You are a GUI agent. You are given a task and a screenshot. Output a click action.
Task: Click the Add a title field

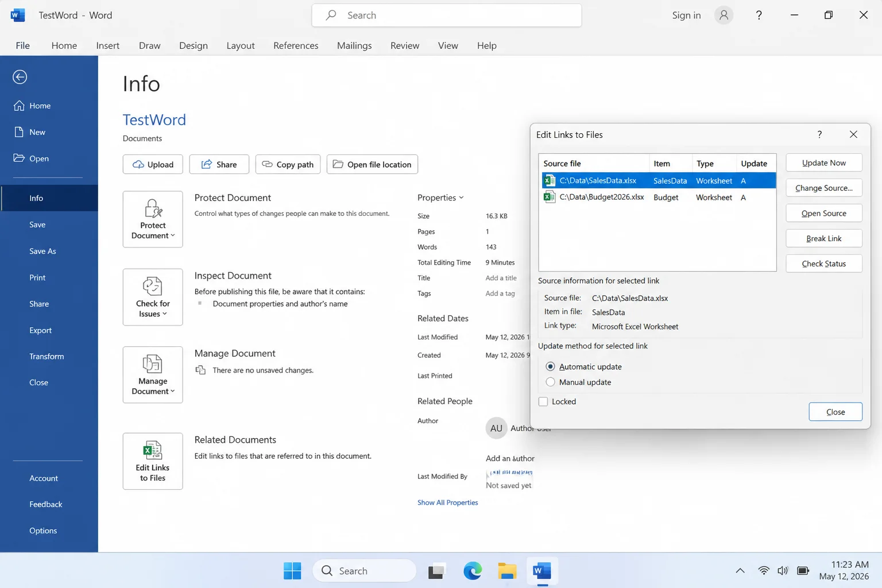(501, 278)
